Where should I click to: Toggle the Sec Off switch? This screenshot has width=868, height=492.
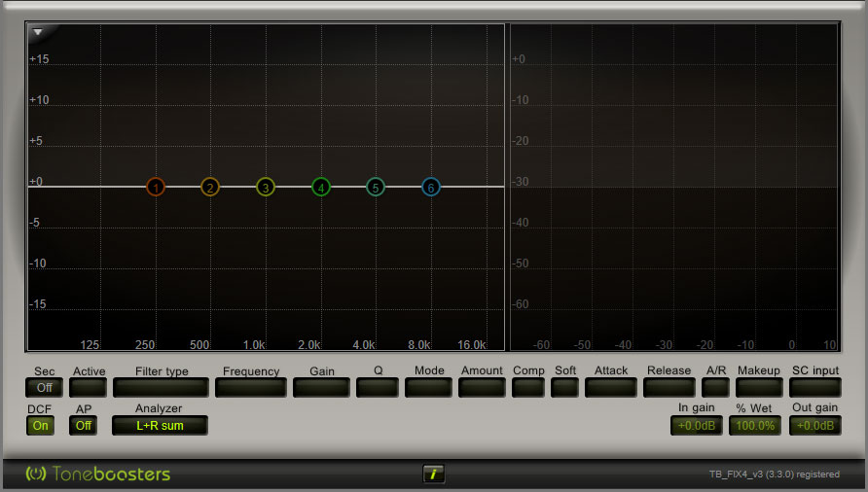point(45,387)
